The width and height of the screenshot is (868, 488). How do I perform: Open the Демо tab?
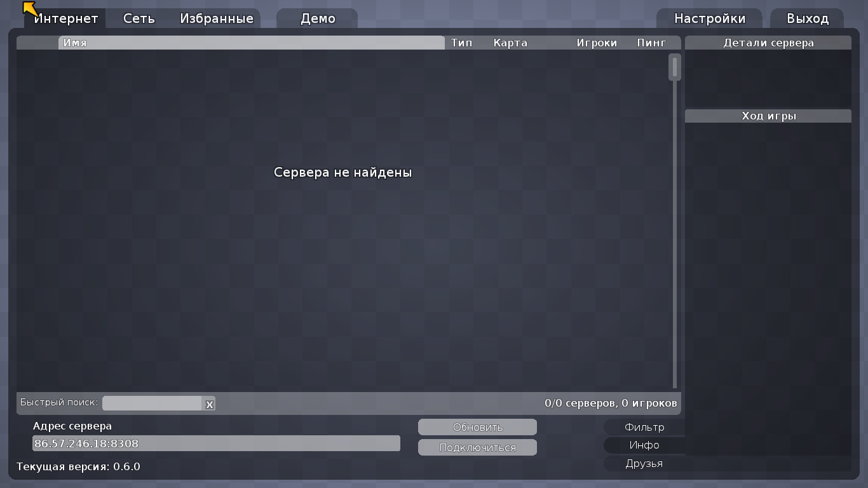[318, 18]
